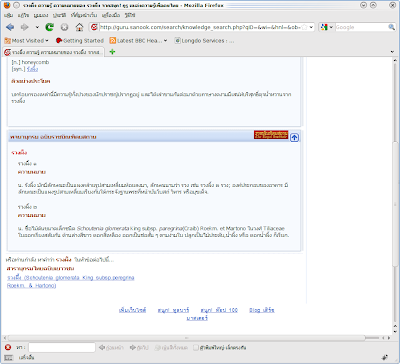
Task: Open the search engine chooser dropdown arrow
Action: (331, 27)
